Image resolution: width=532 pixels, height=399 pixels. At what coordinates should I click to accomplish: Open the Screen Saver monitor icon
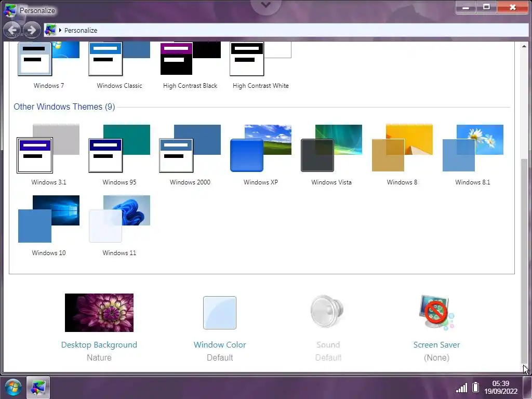[436, 312]
